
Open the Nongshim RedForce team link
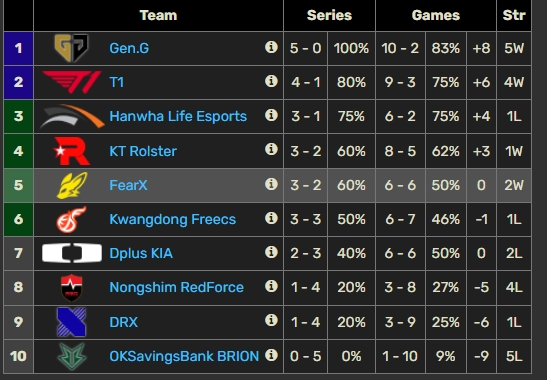(x=177, y=288)
